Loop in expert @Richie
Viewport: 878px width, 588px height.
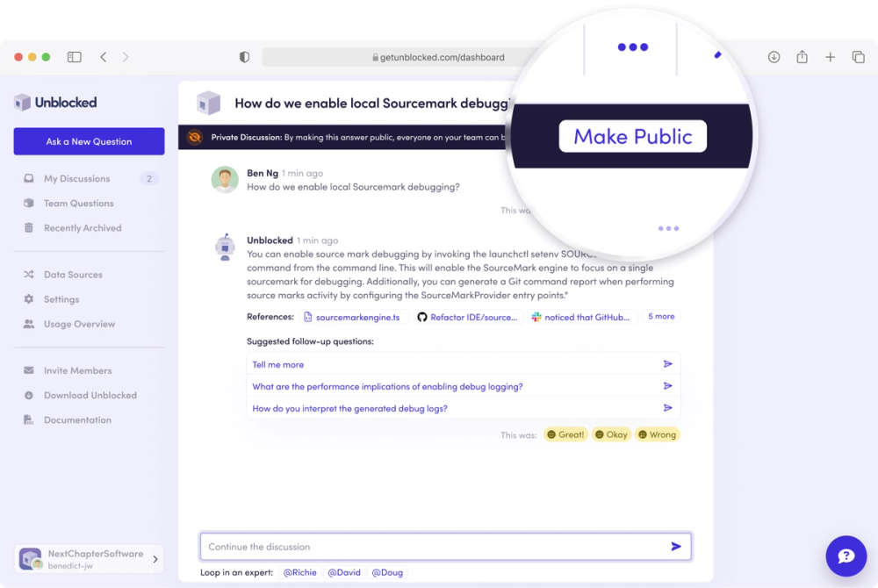tap(299, 572)
